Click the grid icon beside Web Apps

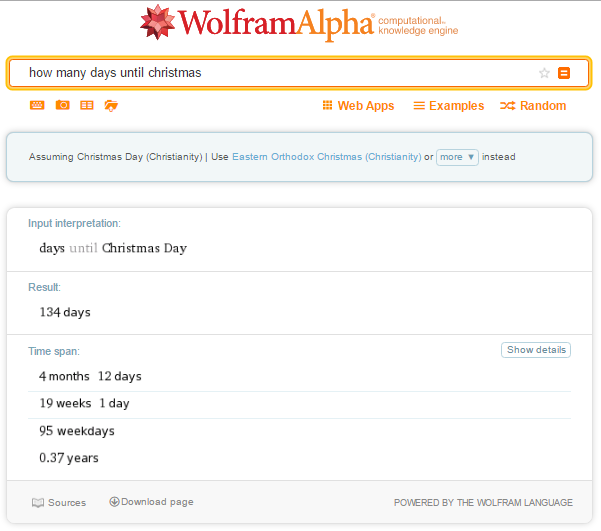pos(327,105)
